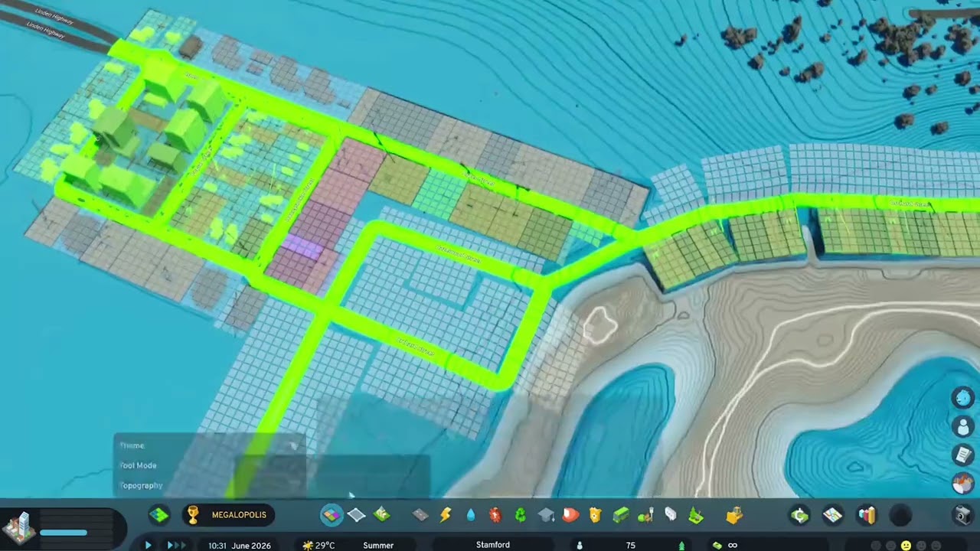Open the Landscaping tree menu
980x551 pixels.
point(696,515)
